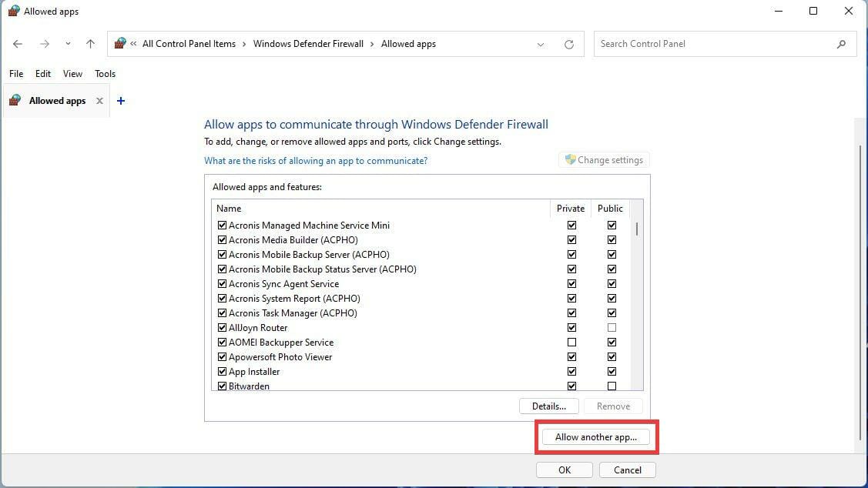
Task: Uncheck Acronis System Report (ACPHO) name checkbox
Action: [x=222, y=298]
